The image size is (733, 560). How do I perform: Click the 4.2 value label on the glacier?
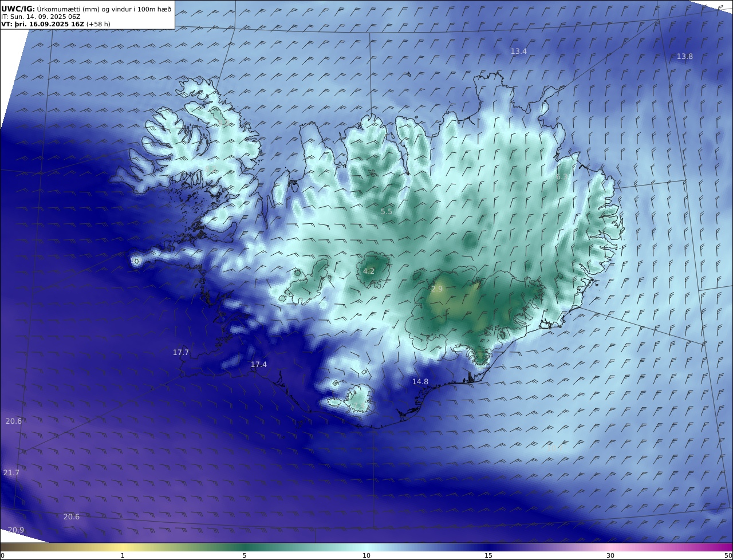369,271
